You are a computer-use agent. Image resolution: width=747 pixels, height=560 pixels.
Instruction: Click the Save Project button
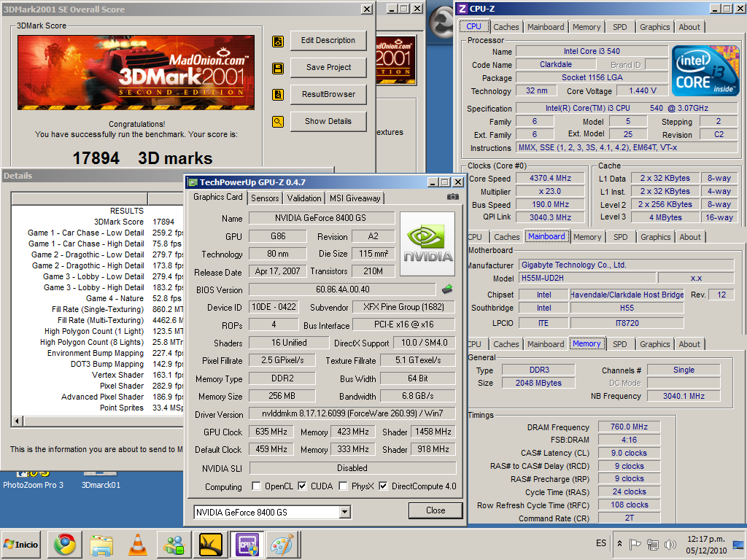coord(328,68)
